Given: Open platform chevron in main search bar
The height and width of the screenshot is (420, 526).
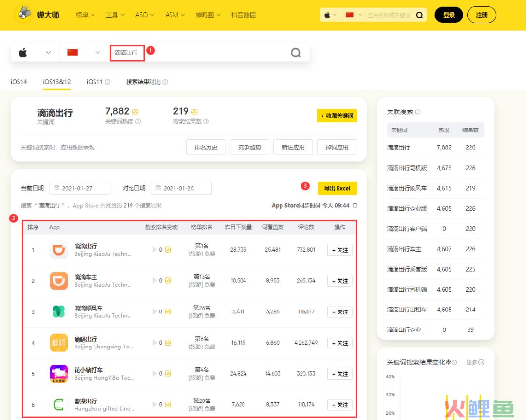Looking at the screenshot, I should 48,52.
